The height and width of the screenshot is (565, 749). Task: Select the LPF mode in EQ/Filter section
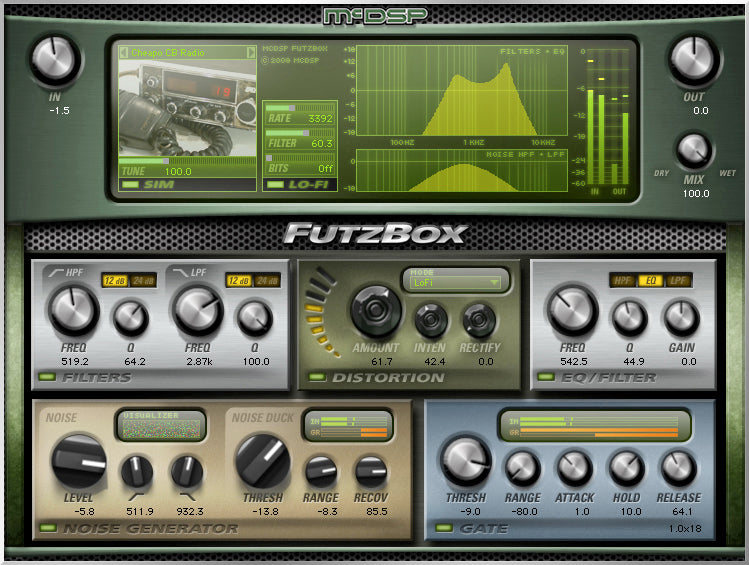[x=679, y=282]
